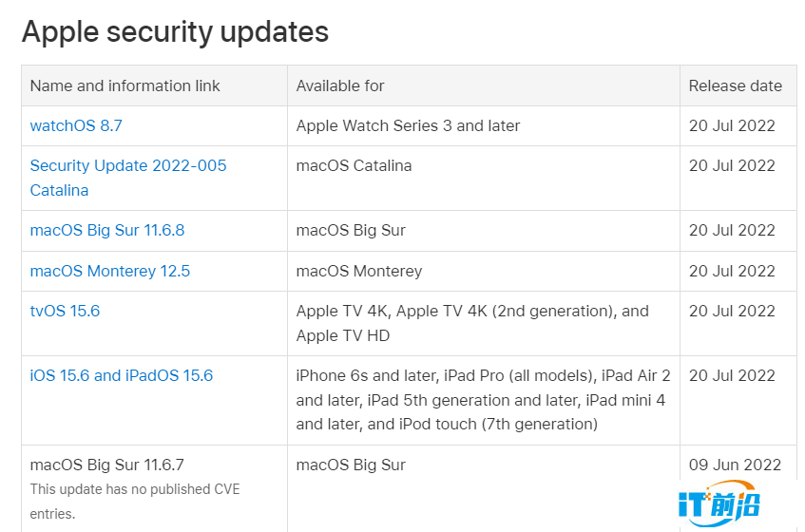Open the macOS Monterey 12.5 link
Screen dimensions: 805x532
point(110,271)
